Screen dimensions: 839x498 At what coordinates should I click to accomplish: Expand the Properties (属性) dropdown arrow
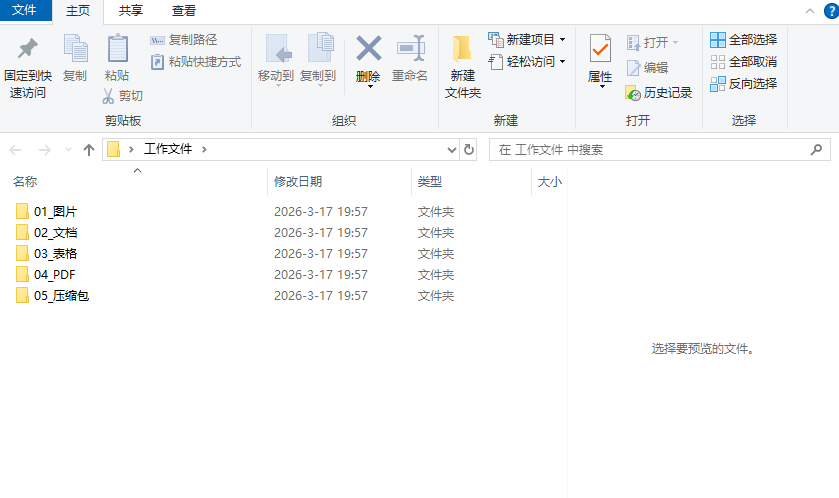pos(602,87)
